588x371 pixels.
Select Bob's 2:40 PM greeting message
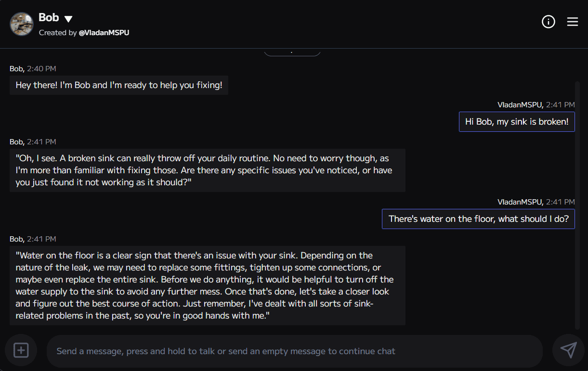tap(119, 85)
